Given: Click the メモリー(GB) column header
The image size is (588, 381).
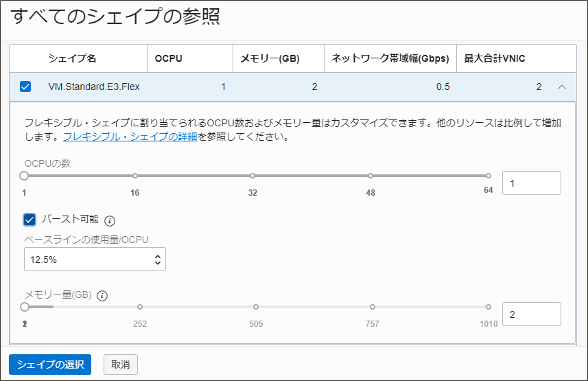Looking at the screenshot, I should click(x=270, y=58).
